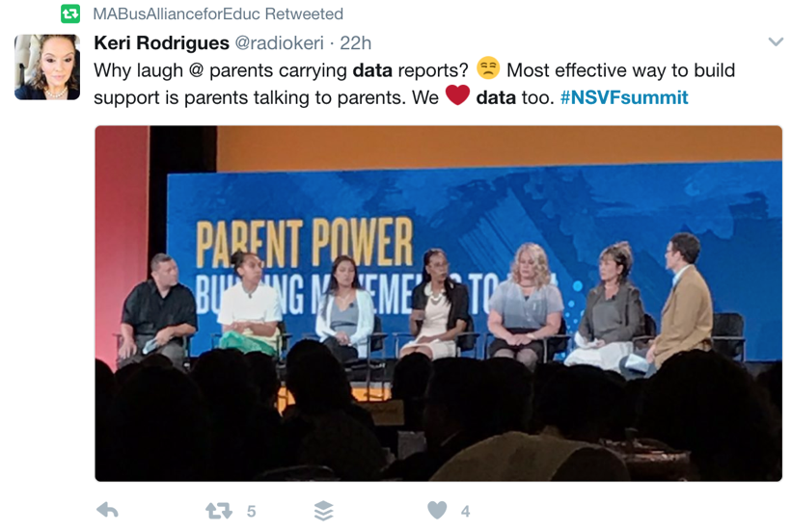Open the MABusAllianceforEduc Retweeted link

[218, 13]
